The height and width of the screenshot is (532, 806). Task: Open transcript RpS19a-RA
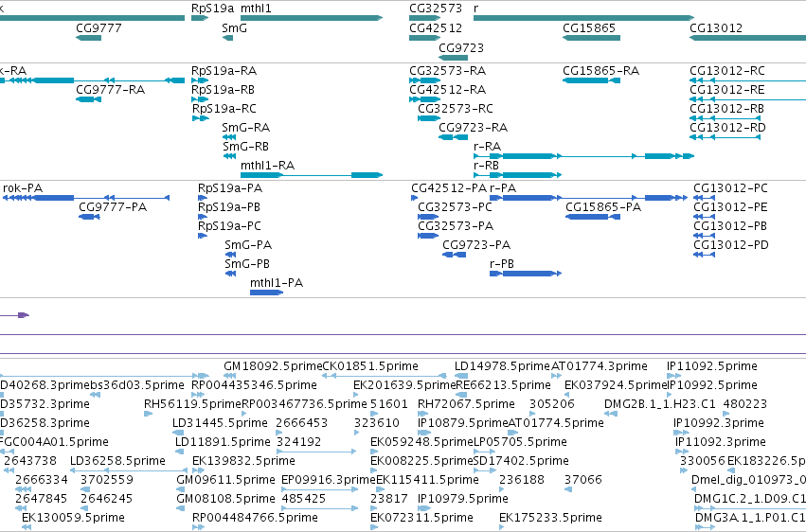200,80
